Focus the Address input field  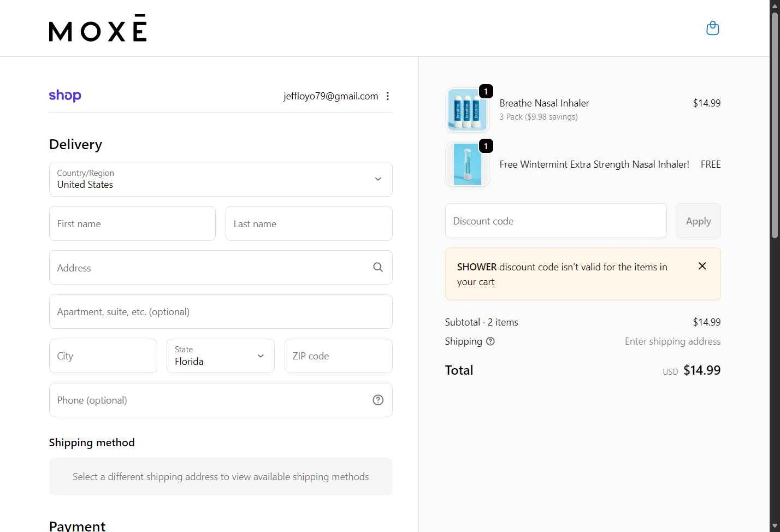coord(221,268)
